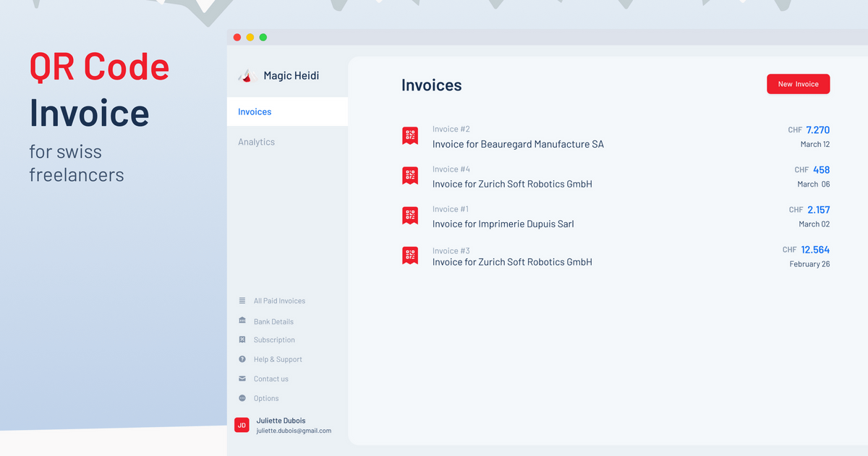Click the QR icon for Invoice #3
Image resolution: width=868 pixels, height=456 pixels.
click(410, 255)
